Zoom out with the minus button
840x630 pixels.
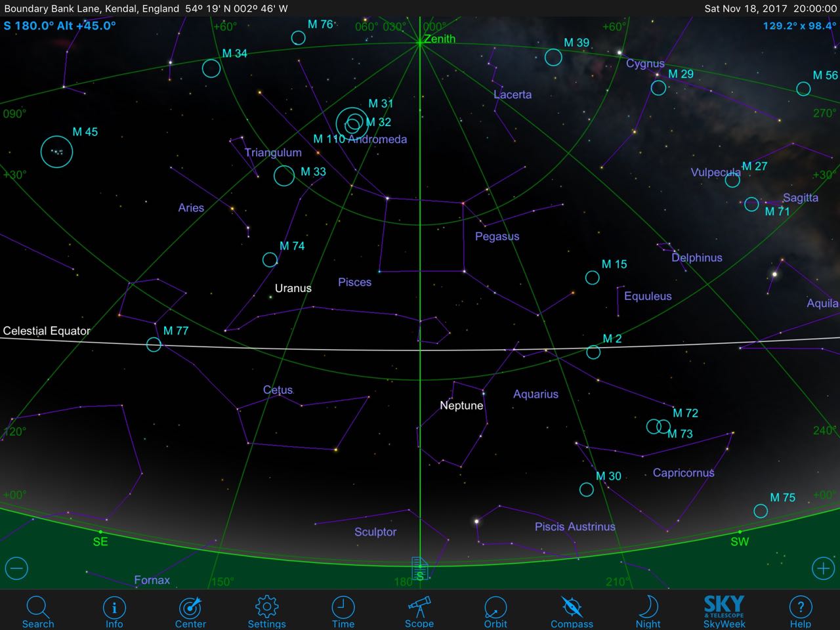pos(16,568)
